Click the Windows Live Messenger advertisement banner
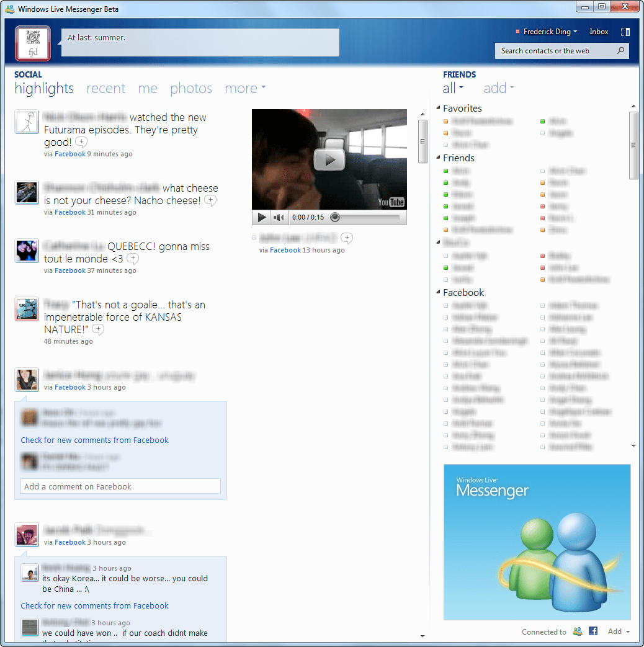This screenshot has height=647, width=644. click(x=537, y=542)
